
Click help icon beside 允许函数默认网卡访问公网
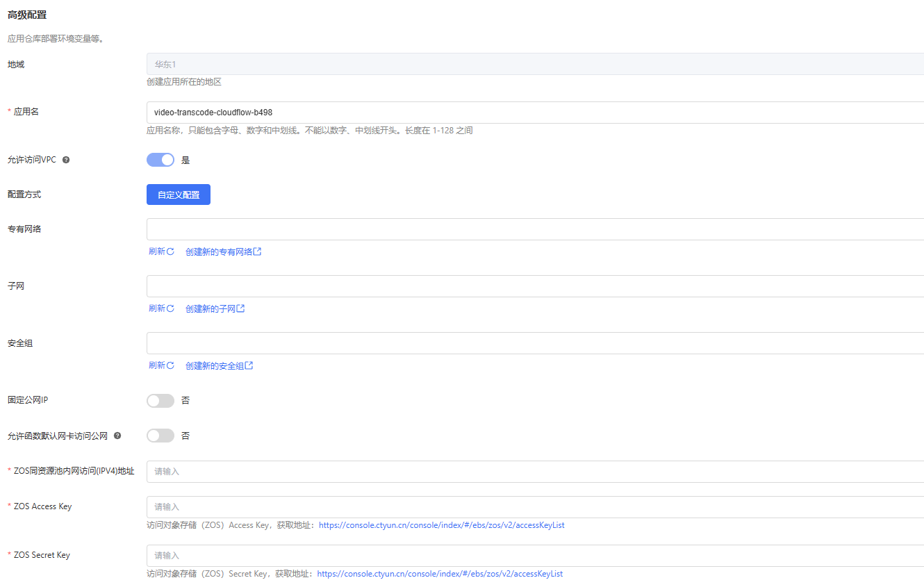click(117, 436)
